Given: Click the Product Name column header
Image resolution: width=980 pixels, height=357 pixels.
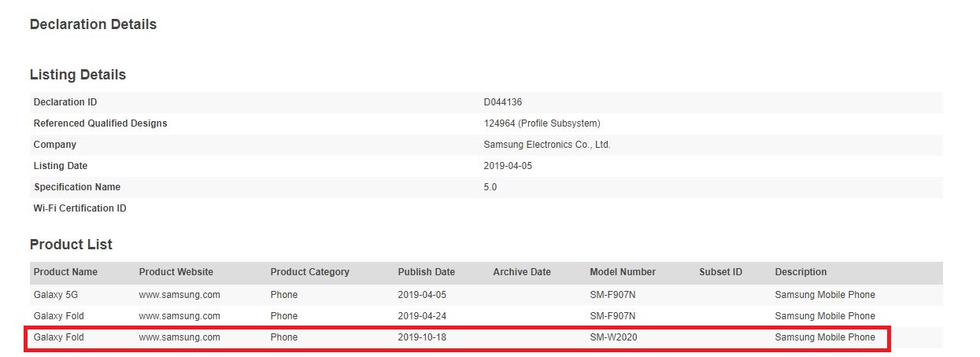Looking at the screenshot, I should point(65,272).
